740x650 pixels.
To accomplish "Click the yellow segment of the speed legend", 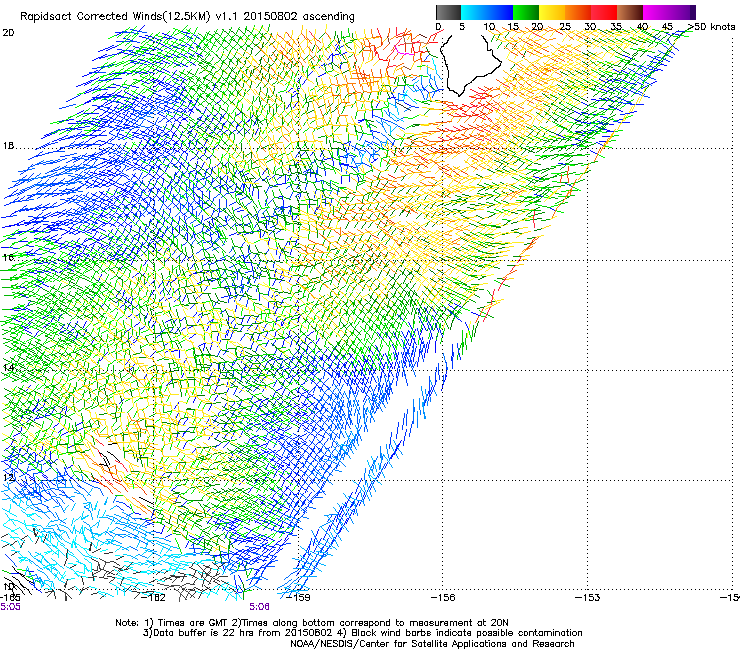I will pos(552,12).
